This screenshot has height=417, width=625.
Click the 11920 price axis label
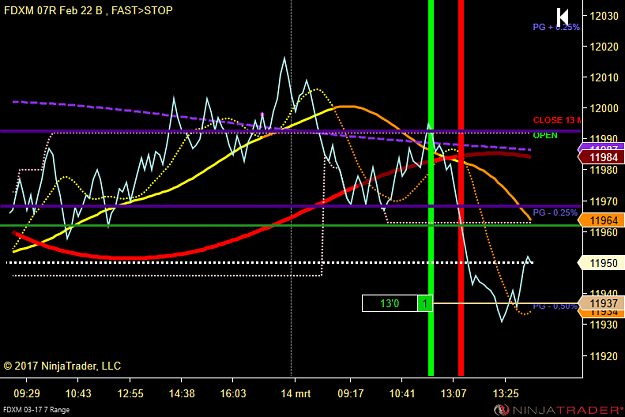tap(604, 356)
